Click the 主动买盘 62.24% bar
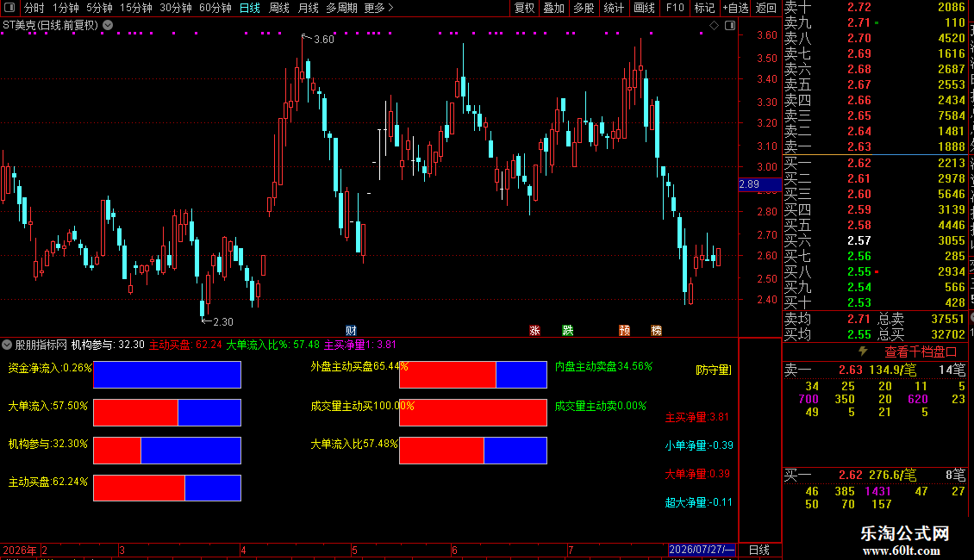 [167, 488]
